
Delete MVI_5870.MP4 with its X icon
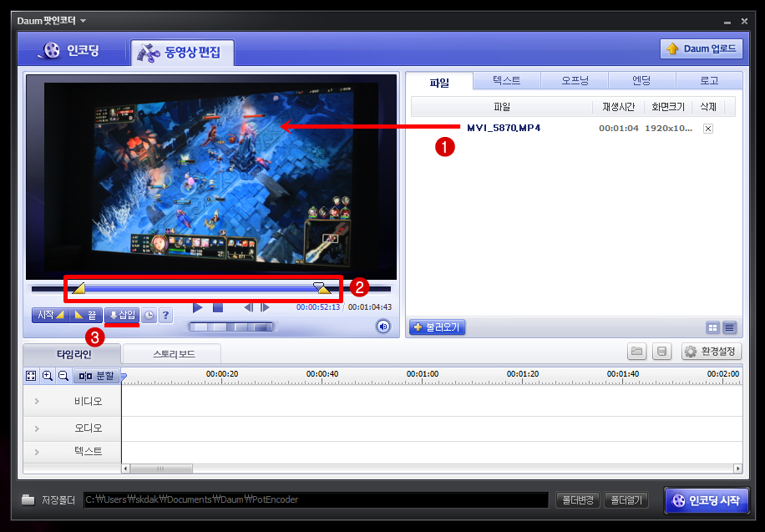coord(708,129)
